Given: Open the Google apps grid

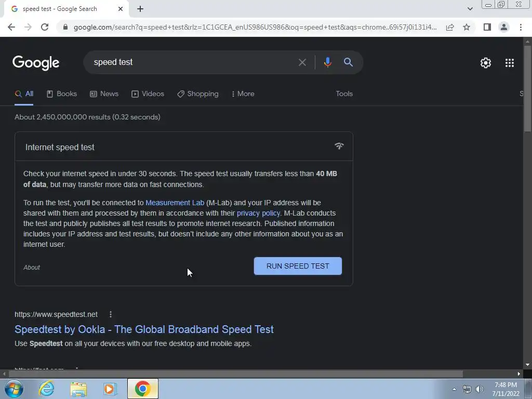Looking at the screenshot, I should 510,63.
